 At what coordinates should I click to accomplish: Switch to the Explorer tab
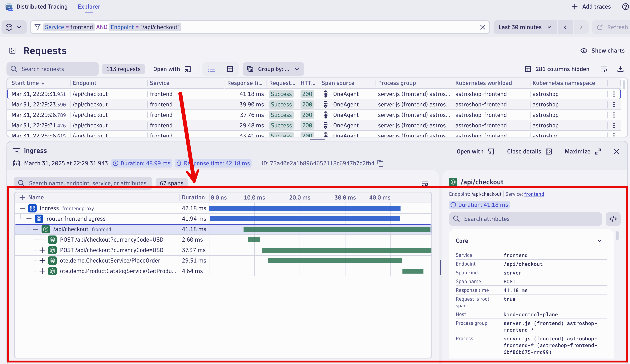pyautogui.click(x=89, y=7)
